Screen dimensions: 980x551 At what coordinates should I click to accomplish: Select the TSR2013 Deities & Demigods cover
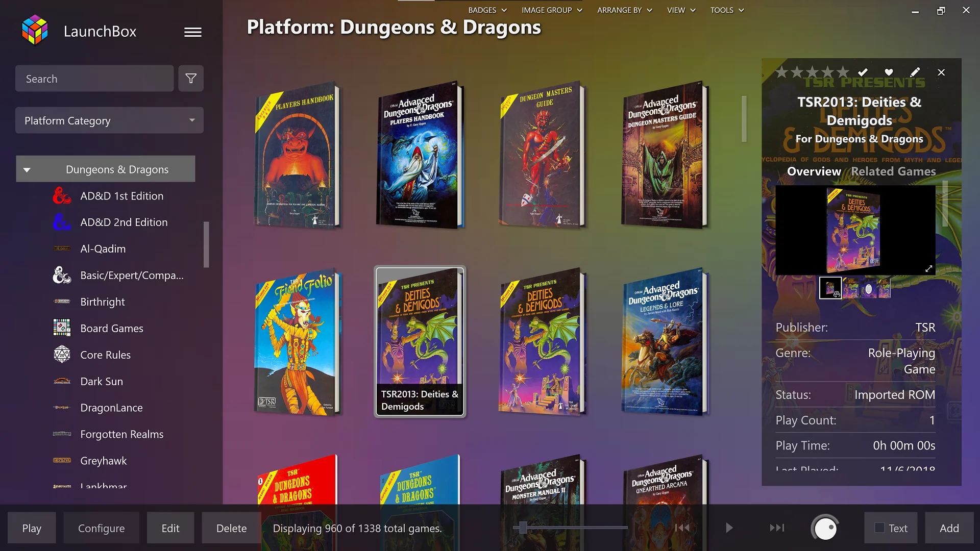pos(420,341)
